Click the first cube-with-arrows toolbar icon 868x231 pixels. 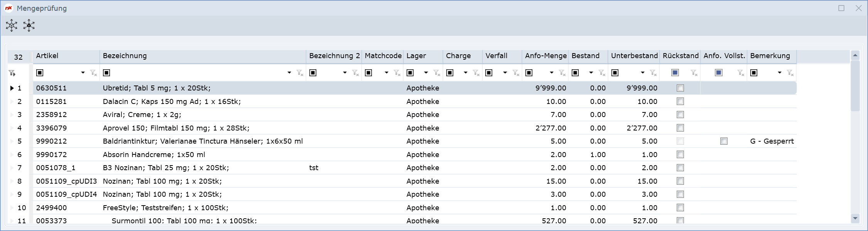tap(12, 25)
